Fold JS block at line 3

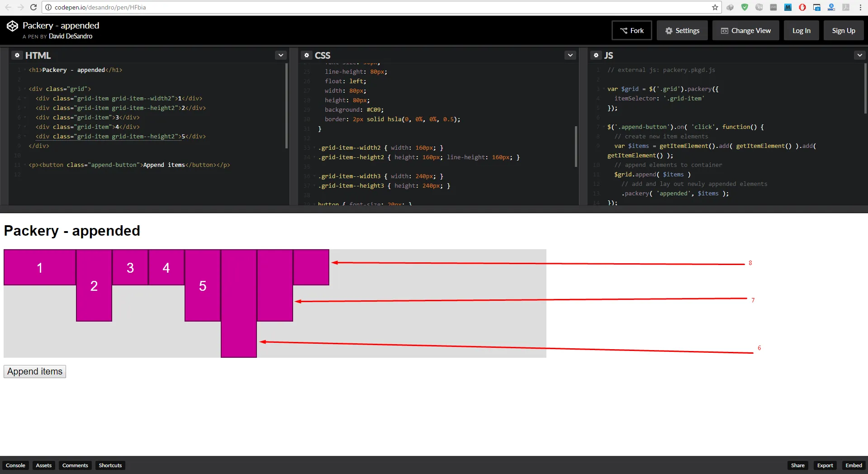(604, 89)
